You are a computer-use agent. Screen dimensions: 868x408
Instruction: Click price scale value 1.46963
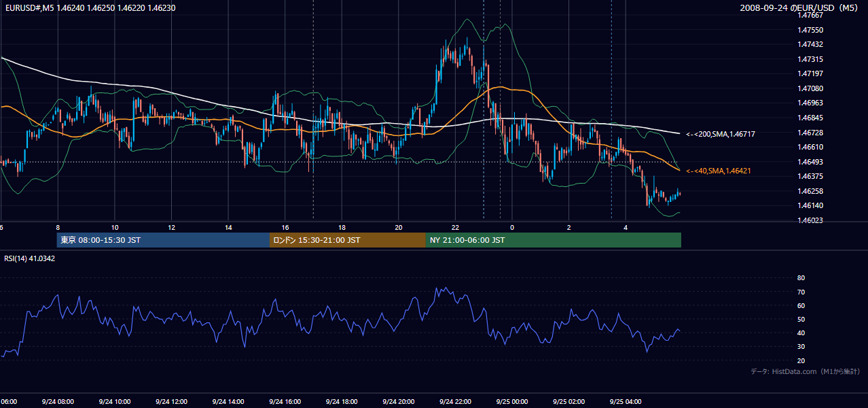coord(810,103)
